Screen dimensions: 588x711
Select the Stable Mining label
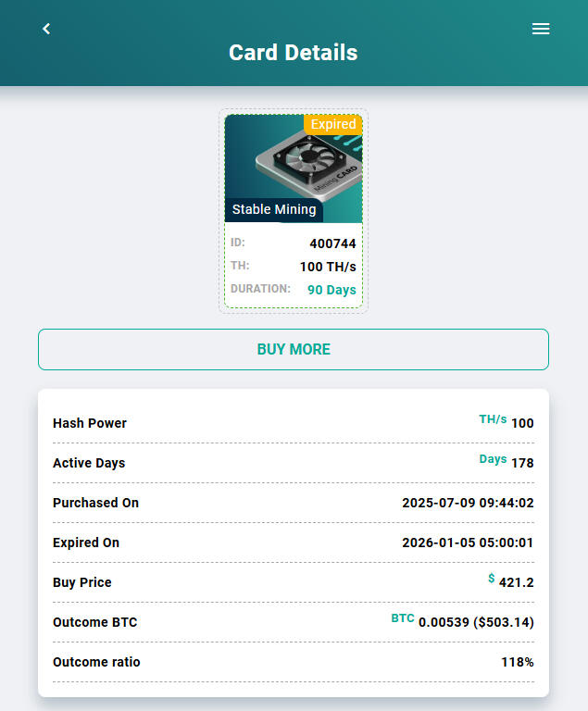click(274, 209)
